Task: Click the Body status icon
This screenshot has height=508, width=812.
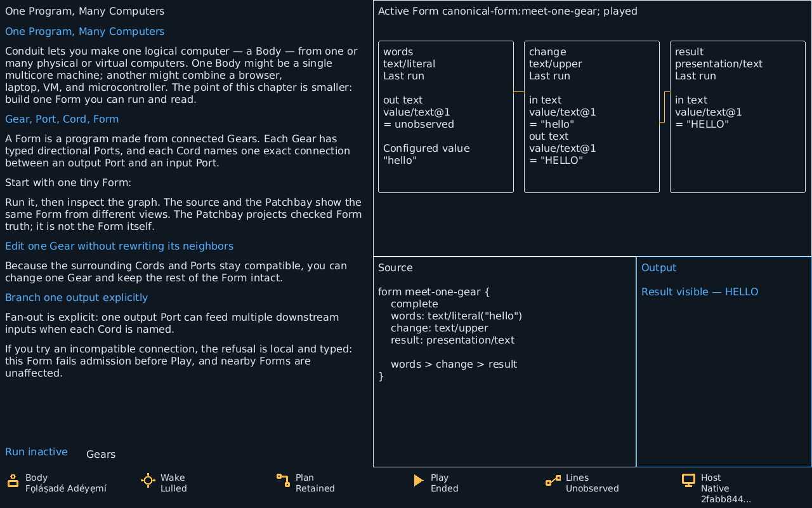Action: tap(13, 481)
